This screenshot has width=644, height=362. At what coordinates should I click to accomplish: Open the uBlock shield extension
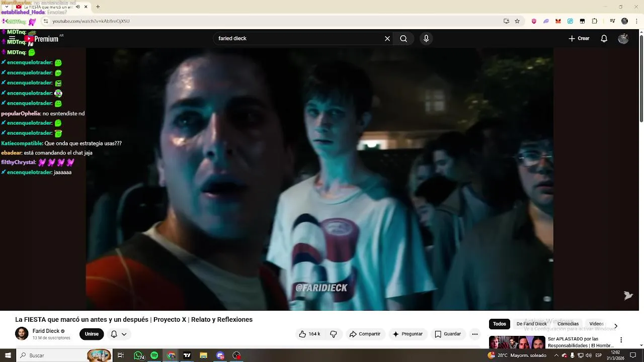pyautogui.click(x=534, y=21)
